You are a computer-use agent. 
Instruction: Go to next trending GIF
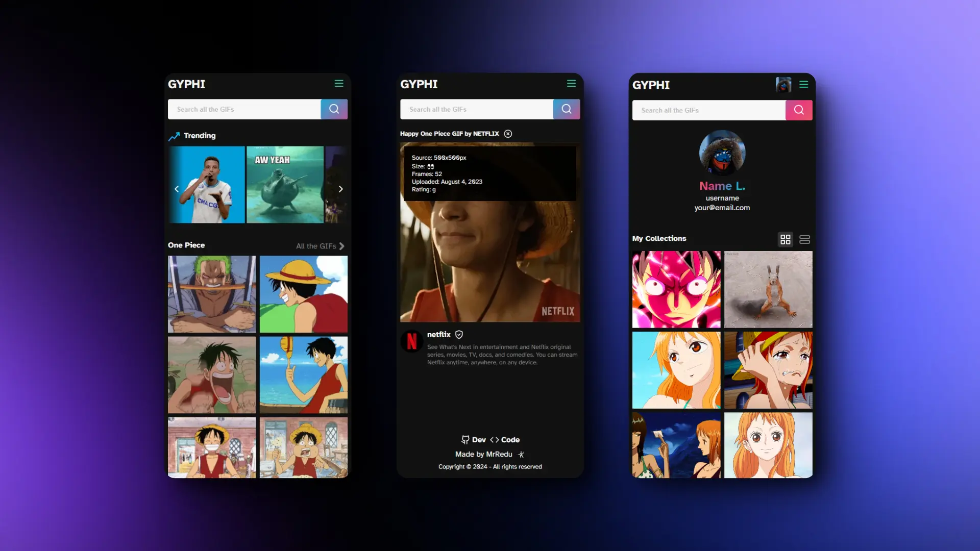pos(340,189)
